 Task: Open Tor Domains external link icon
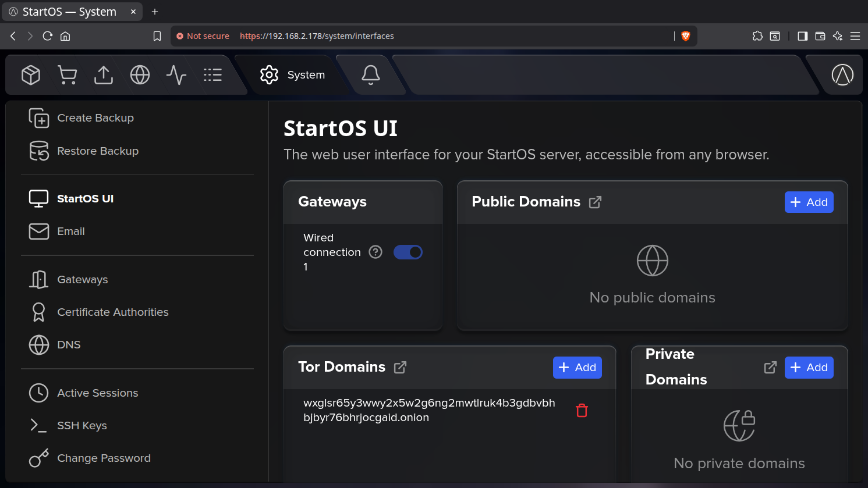pos(400,367)
